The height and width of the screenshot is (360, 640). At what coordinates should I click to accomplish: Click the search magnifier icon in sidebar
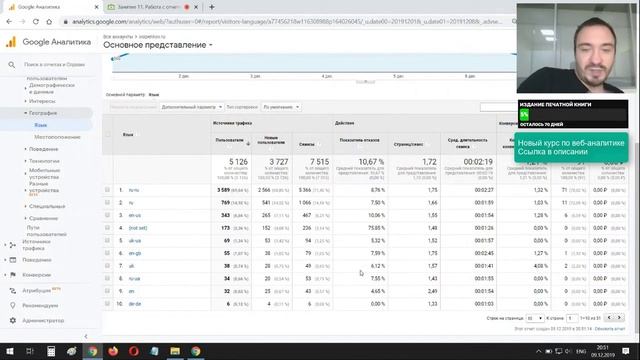(x=12, y=64)
